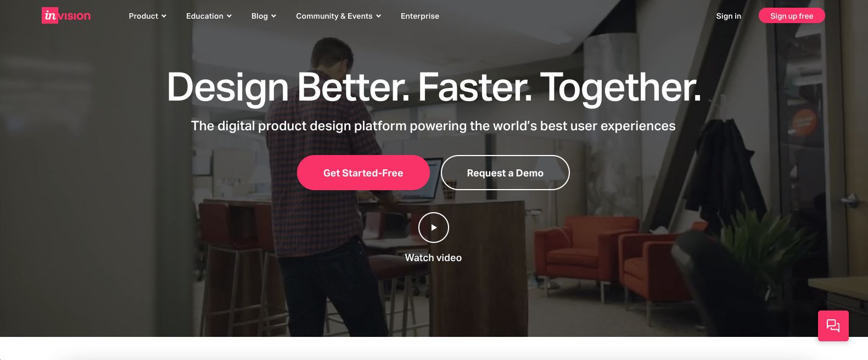Play the Watch video circle button
Viewport: 868px width, 360px height.
434,228
